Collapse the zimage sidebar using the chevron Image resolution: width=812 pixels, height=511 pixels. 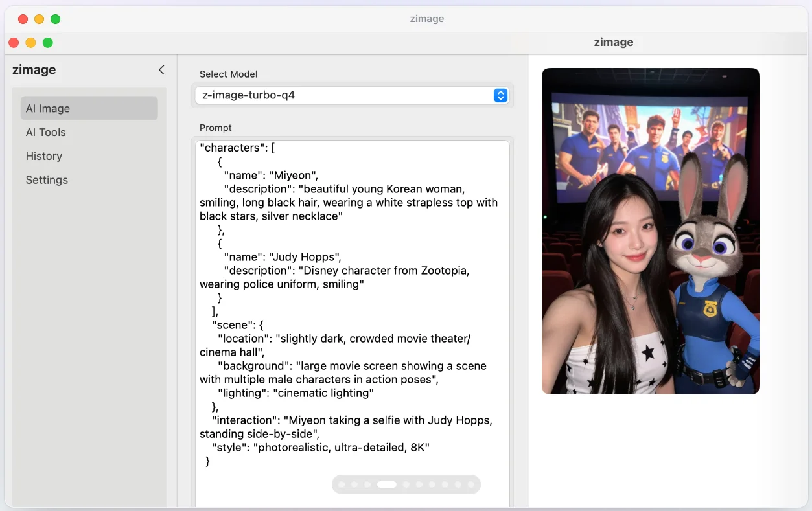[x=161, y=70]
